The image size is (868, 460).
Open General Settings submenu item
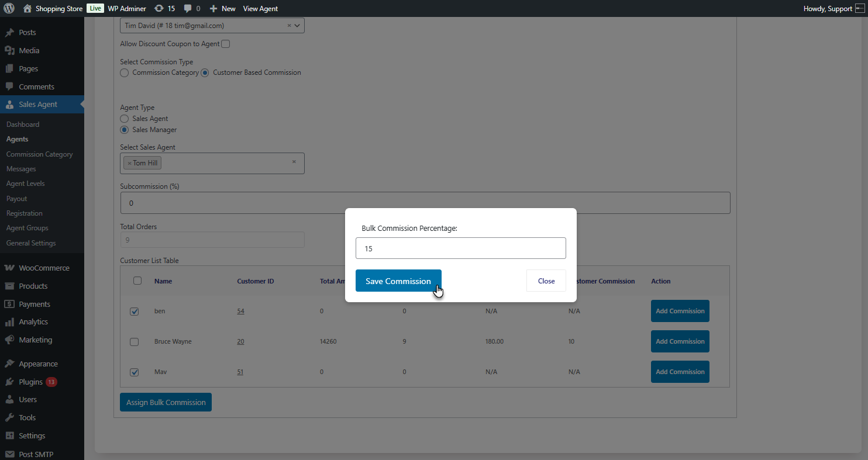[x=31, y=243]
